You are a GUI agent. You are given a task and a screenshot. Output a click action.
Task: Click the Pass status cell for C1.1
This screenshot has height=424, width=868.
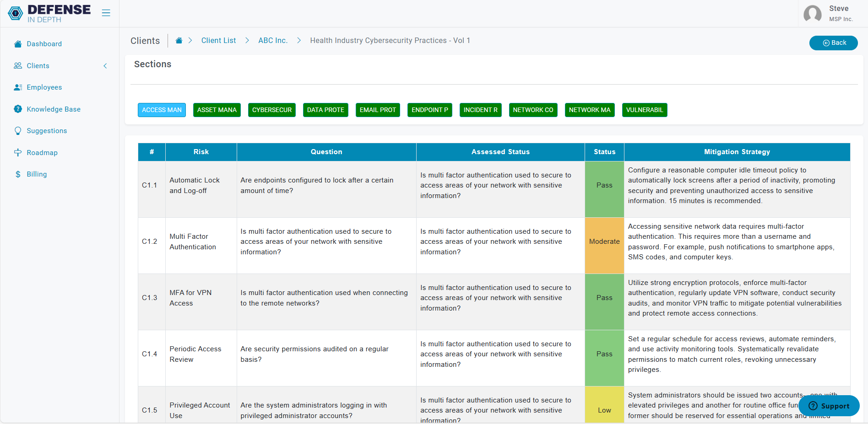[x=604, y=185]
